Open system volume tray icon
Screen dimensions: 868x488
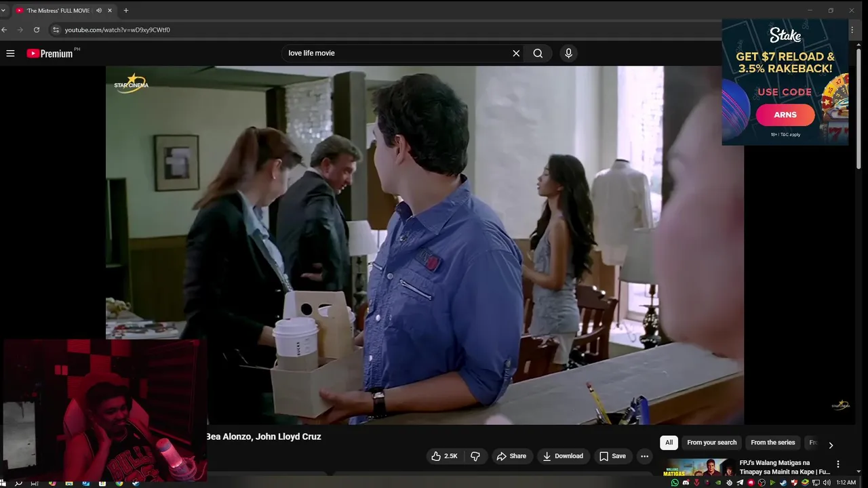pyautogui.click(x=827, y=483)
